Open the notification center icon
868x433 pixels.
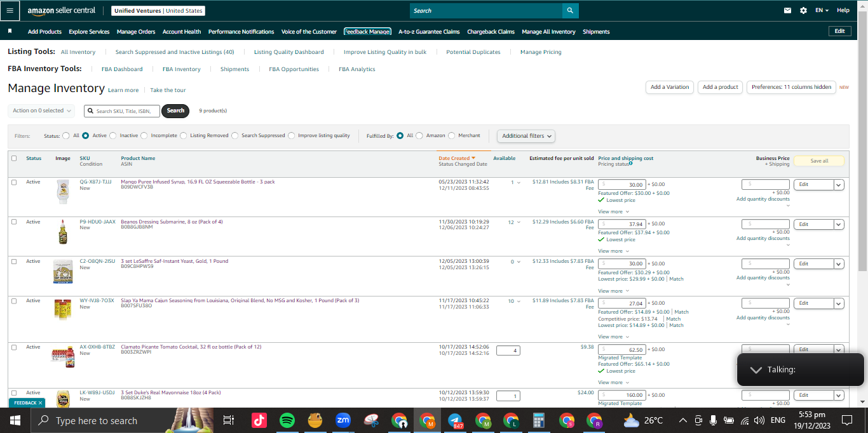(846, 420)
